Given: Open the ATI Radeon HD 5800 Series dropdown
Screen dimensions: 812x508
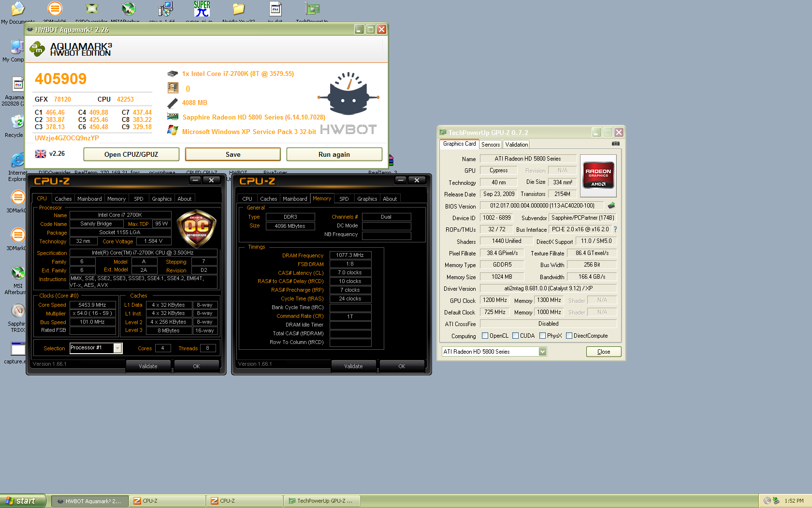Looking at the screenshot, I should click(543, 352).
